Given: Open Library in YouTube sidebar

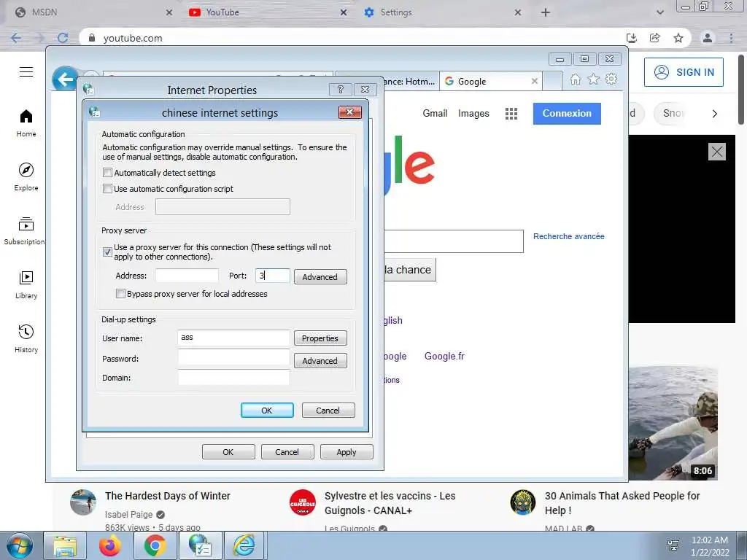Looking at the screenshot, I should [26, 285].
